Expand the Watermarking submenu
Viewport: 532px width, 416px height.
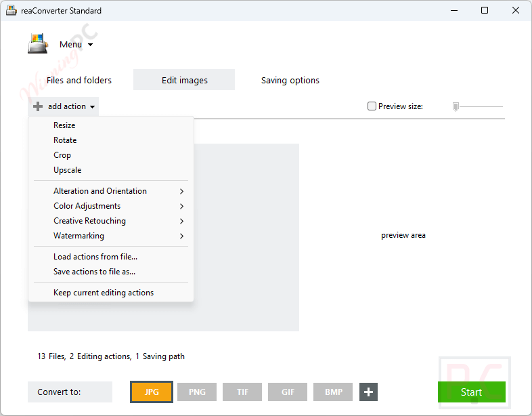[111, 236]
